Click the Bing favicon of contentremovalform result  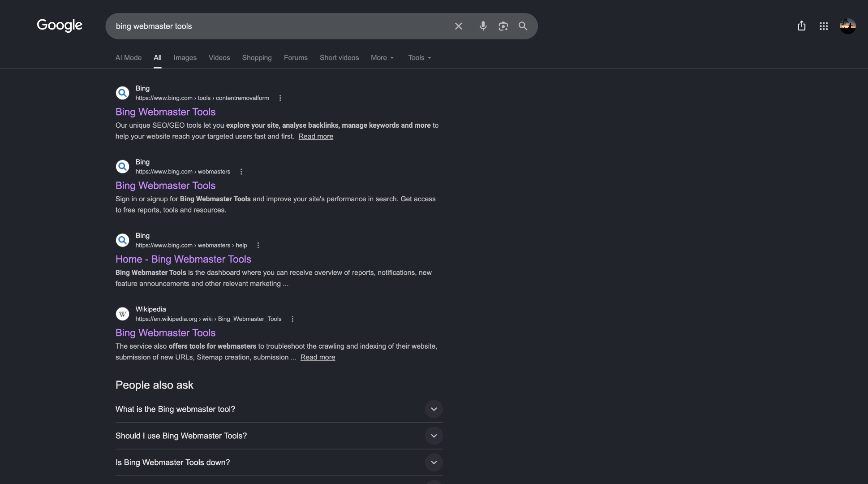(123, 93)
